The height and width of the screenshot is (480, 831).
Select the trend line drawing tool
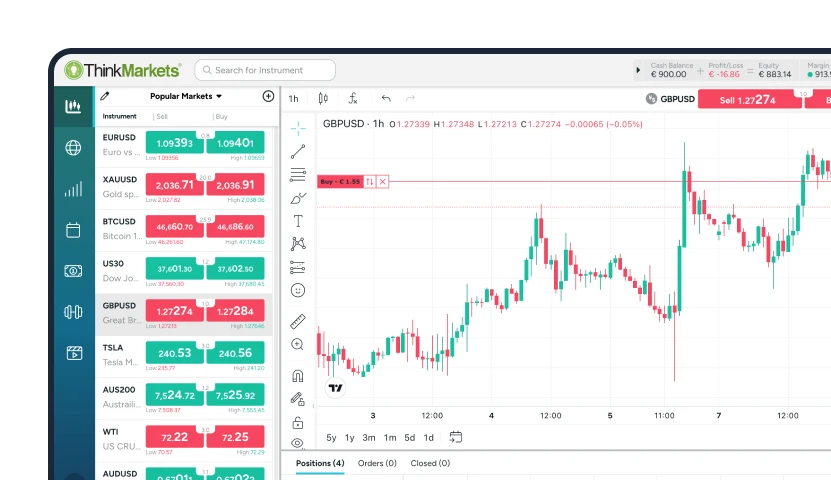(x=298, y=152)
